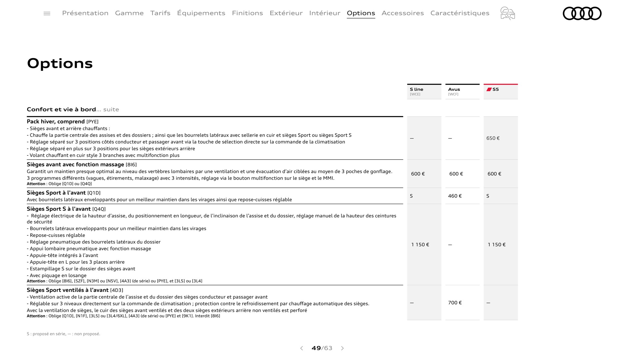Click the page counter 49/63
Screen dimensions: 644x362
point(322,348)
